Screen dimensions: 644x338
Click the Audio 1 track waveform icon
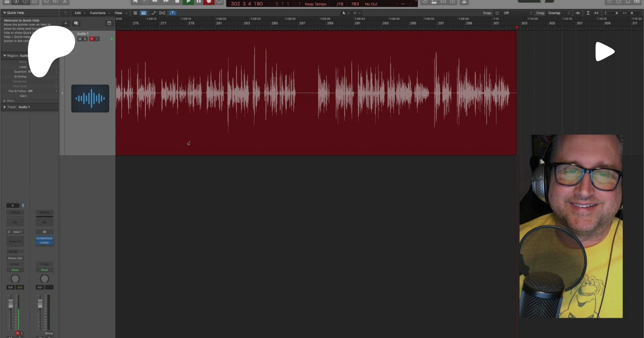90,98
